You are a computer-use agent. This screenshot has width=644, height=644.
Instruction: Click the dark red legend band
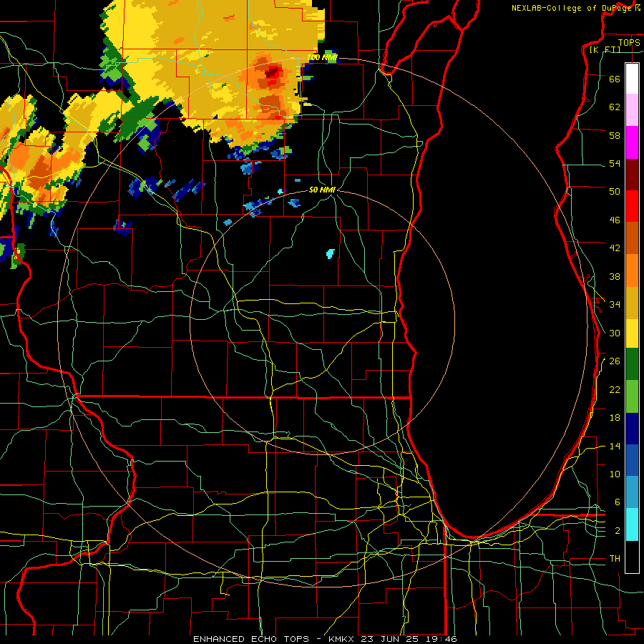632,175
